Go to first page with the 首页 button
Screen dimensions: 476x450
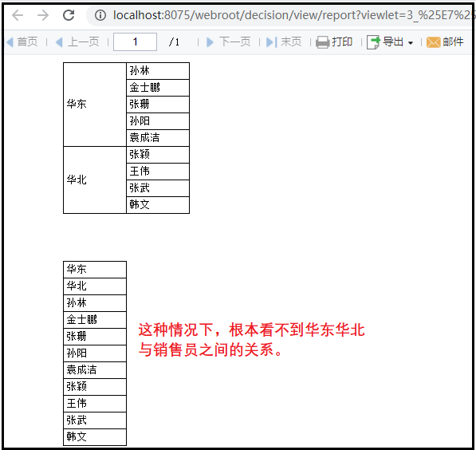22,41
